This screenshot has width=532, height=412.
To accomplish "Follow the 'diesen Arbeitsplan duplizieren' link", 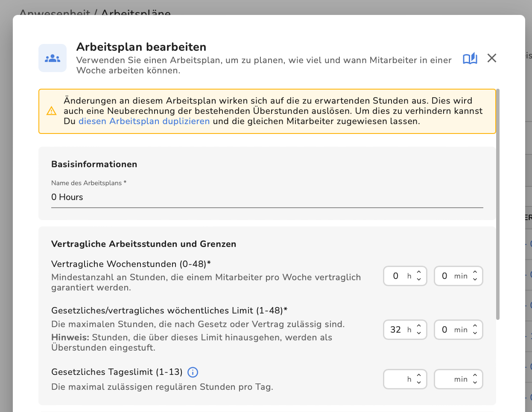I will (x=144, y=121).
